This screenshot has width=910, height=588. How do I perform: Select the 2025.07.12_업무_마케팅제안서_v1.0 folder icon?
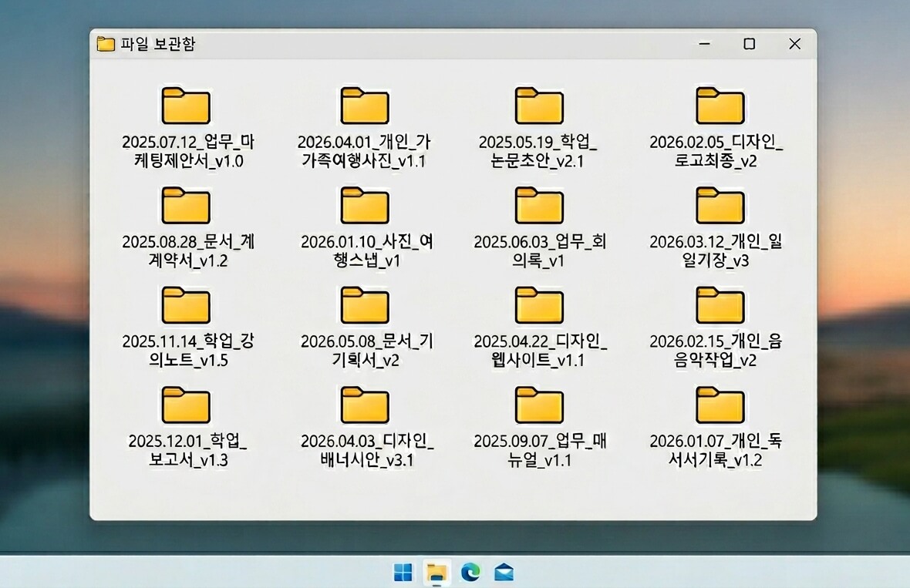point(186,106)
